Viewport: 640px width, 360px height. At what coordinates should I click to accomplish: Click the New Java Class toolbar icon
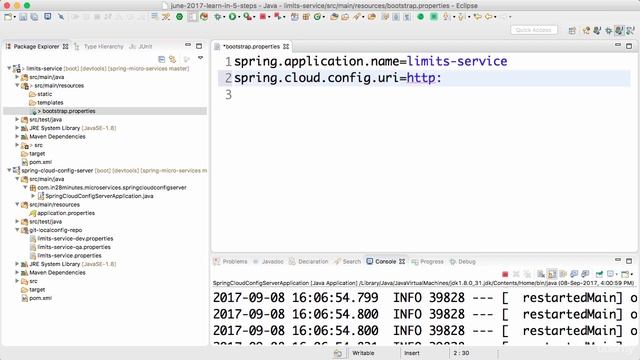tap(317, 17)
